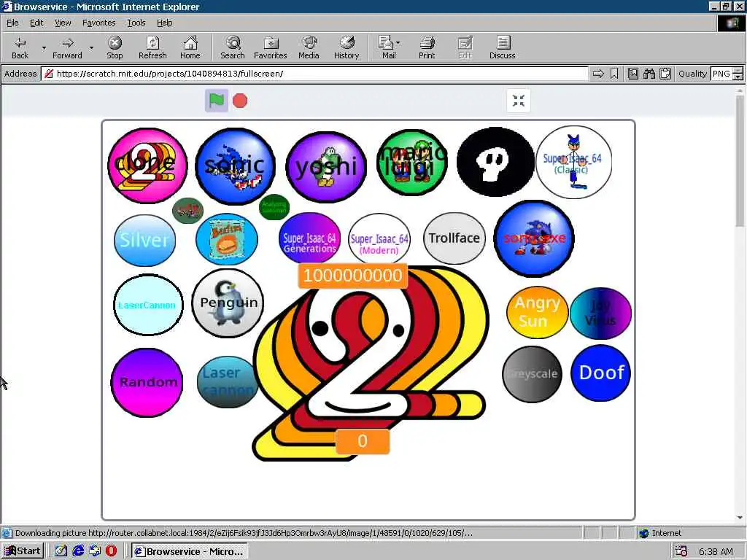
Task: Open the View menu
Action: pos(63,23)
